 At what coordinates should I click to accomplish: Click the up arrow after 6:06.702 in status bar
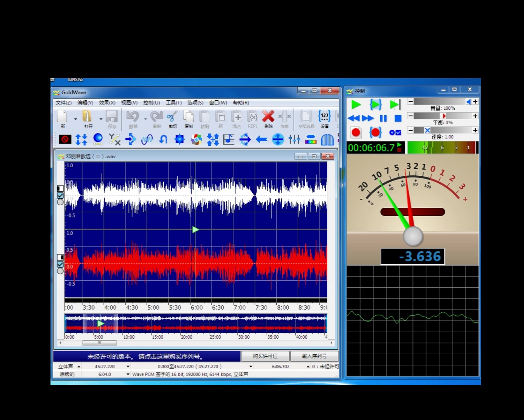[308, 366]
